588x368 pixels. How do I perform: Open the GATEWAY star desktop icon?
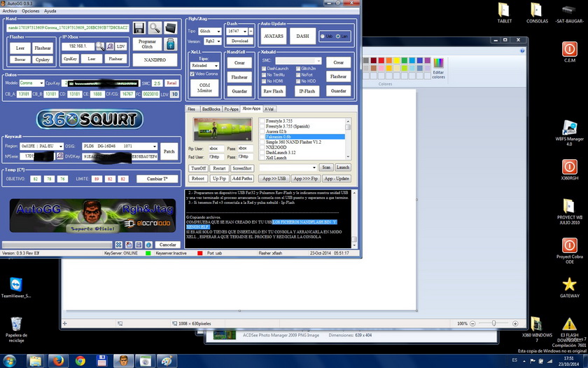(x=569, y=287)
